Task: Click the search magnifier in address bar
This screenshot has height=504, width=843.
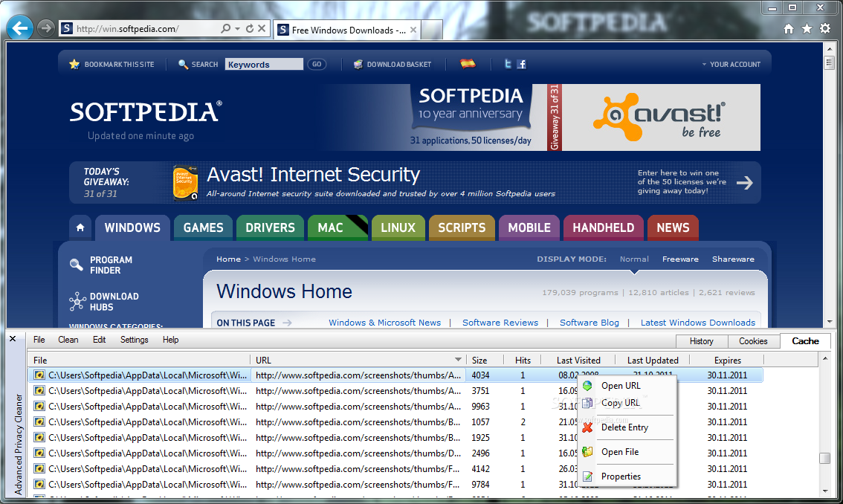Action: (x=226, y=28)
